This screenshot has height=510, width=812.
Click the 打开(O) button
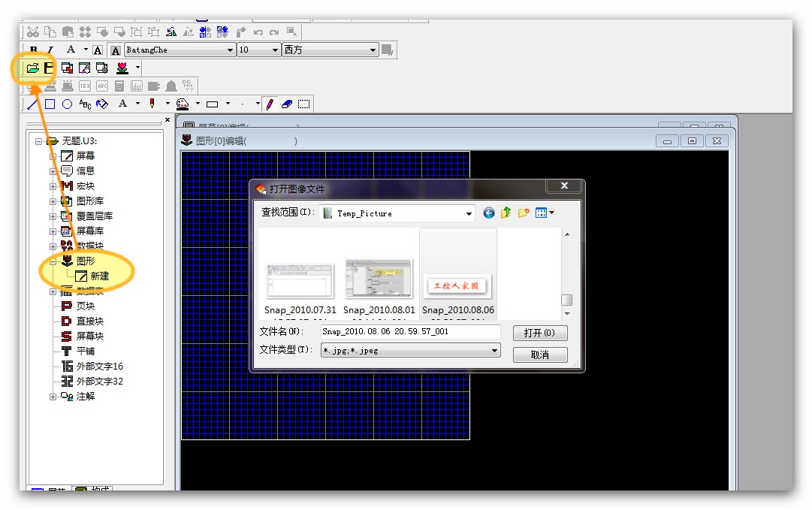point(539,333)
